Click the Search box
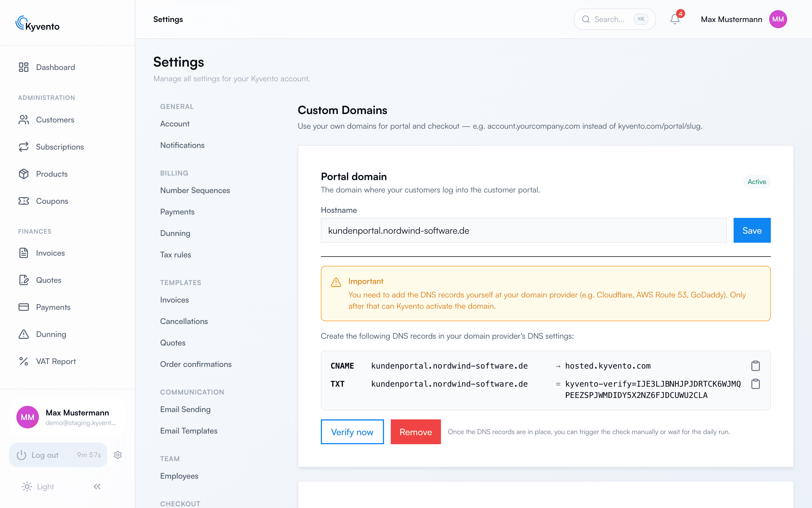The height and width of the screenshot is (508, 812). point(615,19)
